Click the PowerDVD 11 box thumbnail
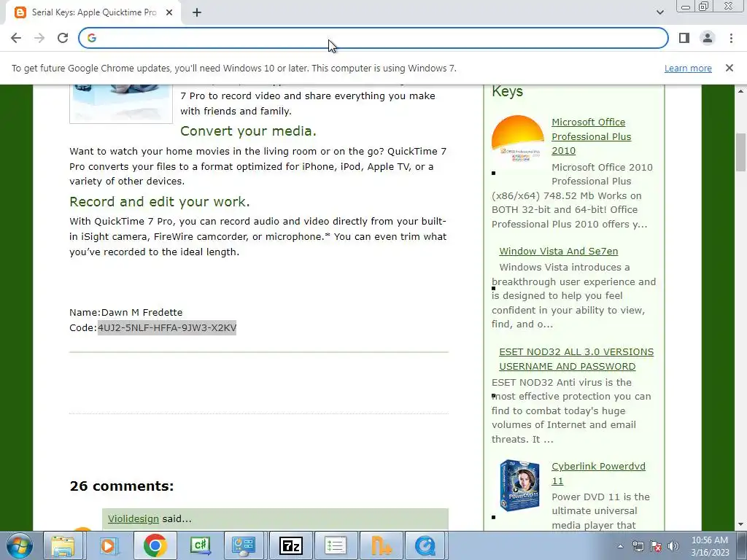The height and width of the screenshot is (560, 747). (519, 485)
